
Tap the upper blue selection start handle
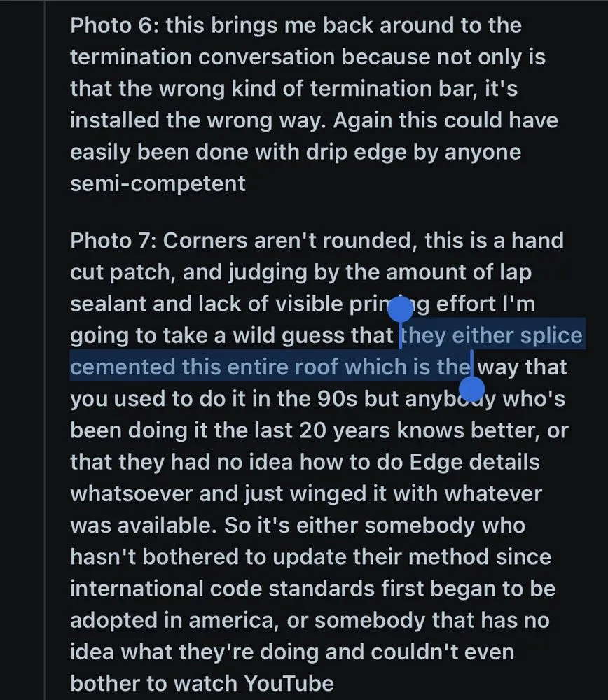(x=400, y=307)
